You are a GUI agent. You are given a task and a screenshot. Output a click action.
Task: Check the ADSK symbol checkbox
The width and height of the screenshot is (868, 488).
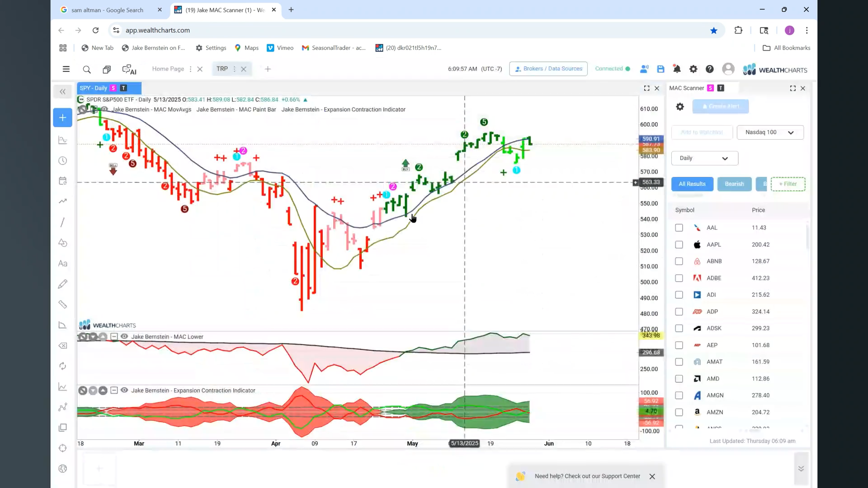(x=679, y=328)
